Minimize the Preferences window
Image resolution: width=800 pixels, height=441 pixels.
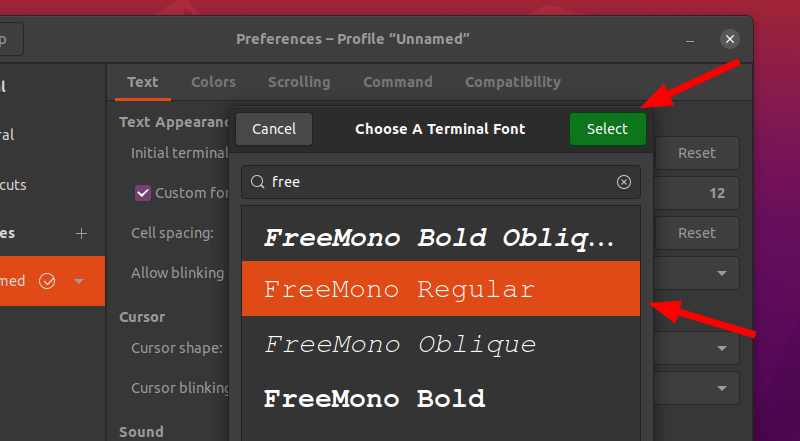(691, 39)
